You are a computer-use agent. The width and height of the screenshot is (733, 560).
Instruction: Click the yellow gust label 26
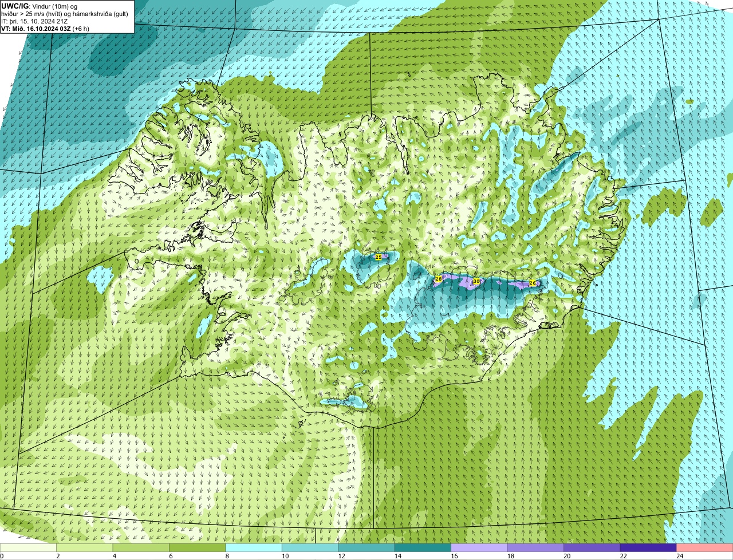tap(533, 283)
